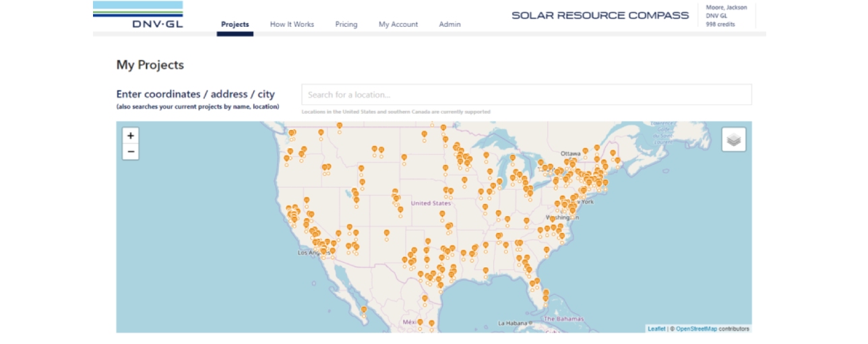The height and width of the screenshot is (344, 868).
Task: Open the Leaflet attribution link
Action: (x=656, y=329)
